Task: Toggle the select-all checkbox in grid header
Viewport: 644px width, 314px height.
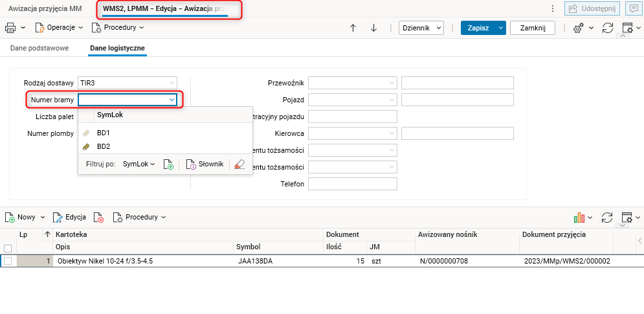Action: click(x=8, y=248)
